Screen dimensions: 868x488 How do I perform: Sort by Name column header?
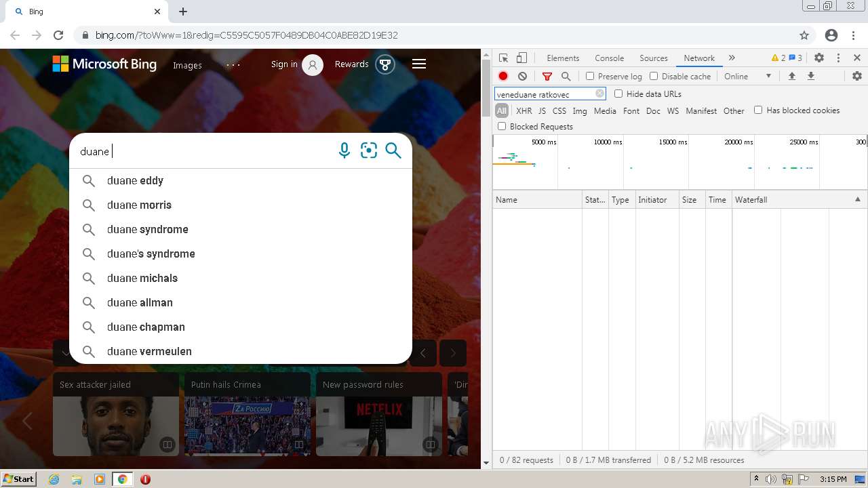click(538, 199)
